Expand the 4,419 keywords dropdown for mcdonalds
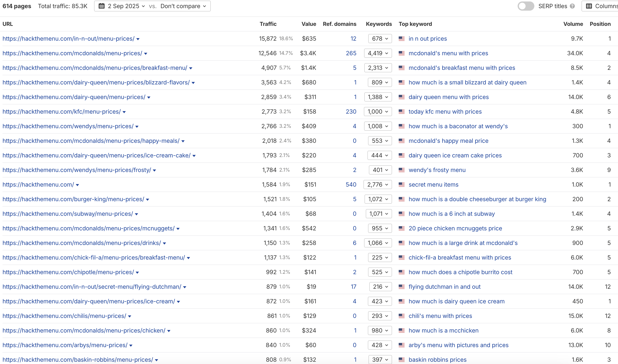The image size is (618, 364). [x=378, y=53]
